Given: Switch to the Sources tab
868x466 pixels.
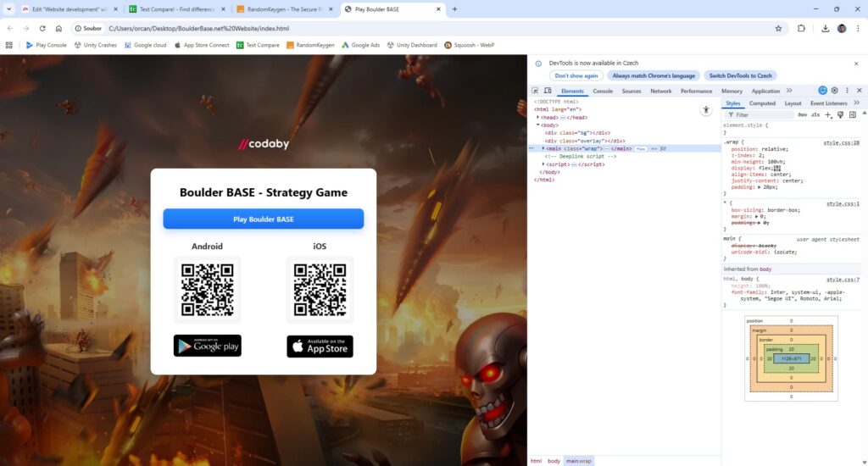Looking at the screenshot, I should click(x=631, y=91).
